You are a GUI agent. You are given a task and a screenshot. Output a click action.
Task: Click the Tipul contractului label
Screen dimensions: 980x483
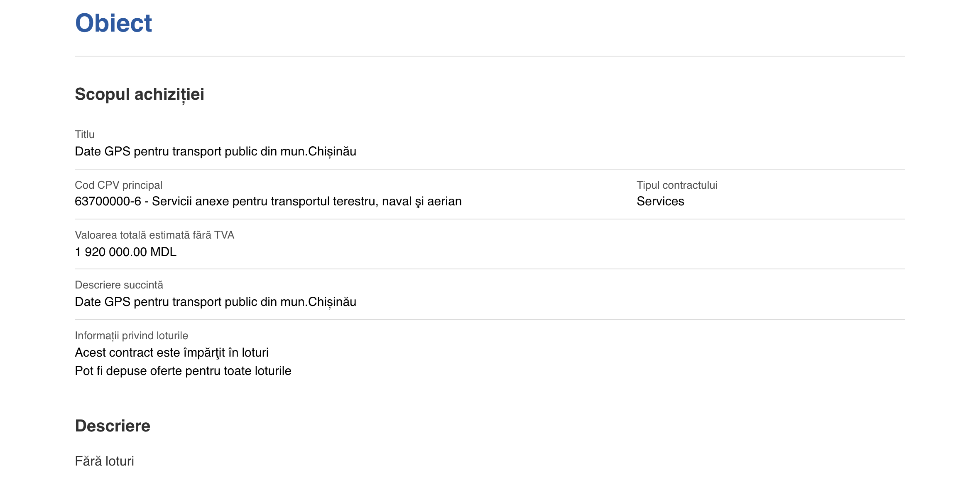677,185
